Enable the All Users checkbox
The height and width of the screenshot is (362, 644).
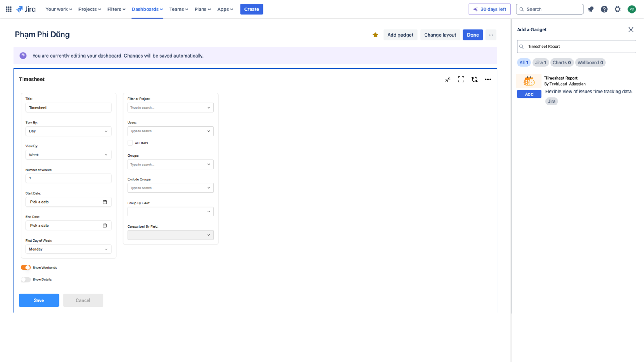130,143
